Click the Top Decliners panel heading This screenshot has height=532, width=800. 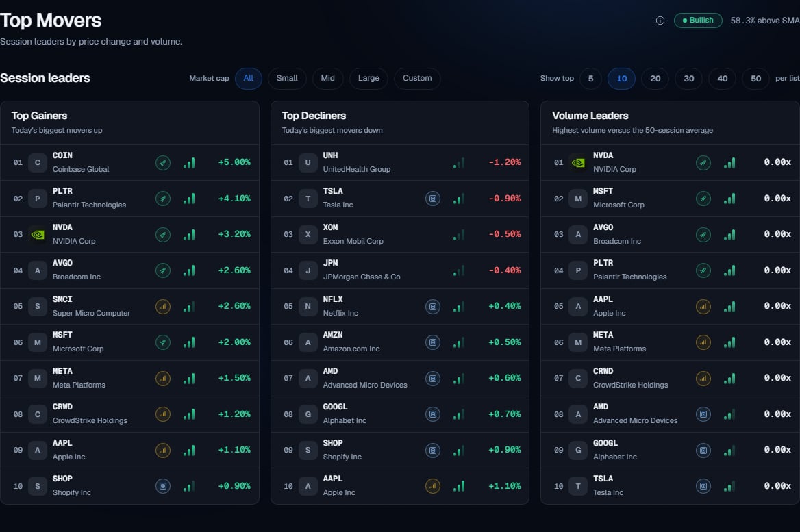(x=314, y=116)
